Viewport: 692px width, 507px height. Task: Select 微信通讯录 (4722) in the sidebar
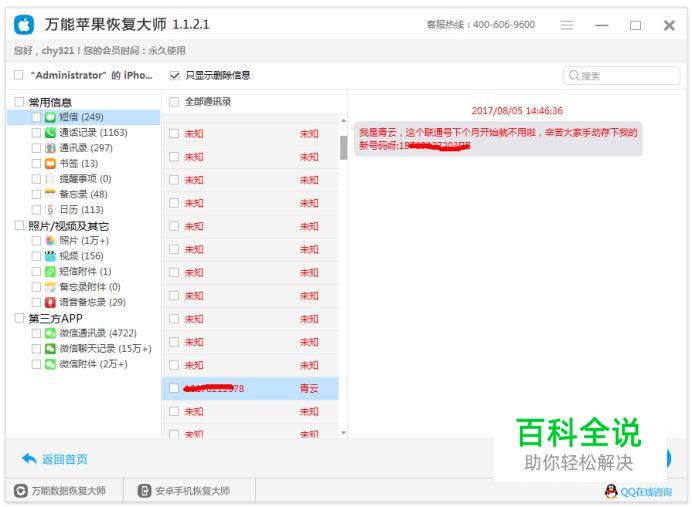tap(98, 333)
